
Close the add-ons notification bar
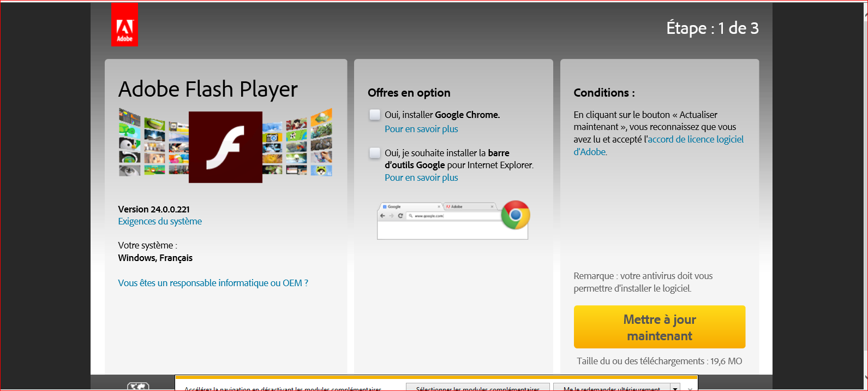(x=690, y=388)
